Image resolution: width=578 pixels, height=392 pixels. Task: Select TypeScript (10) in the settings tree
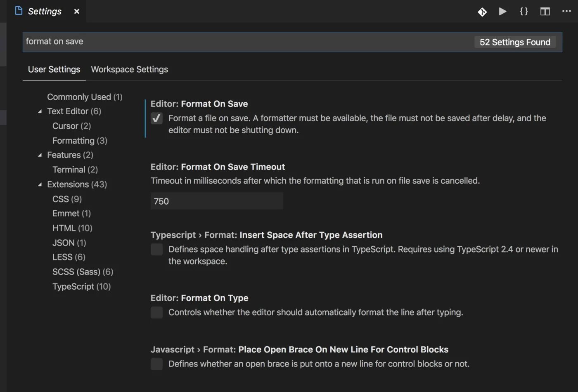tap(81, 286)
